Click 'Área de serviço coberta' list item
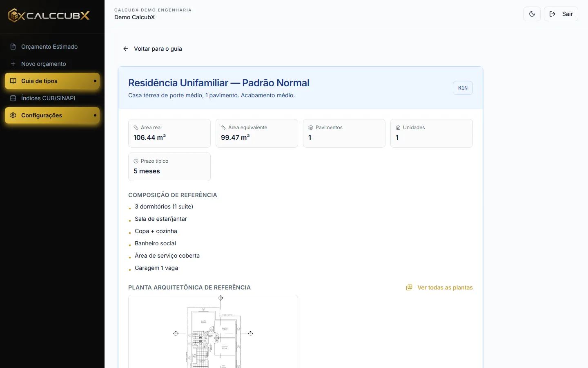 [167, 256]
